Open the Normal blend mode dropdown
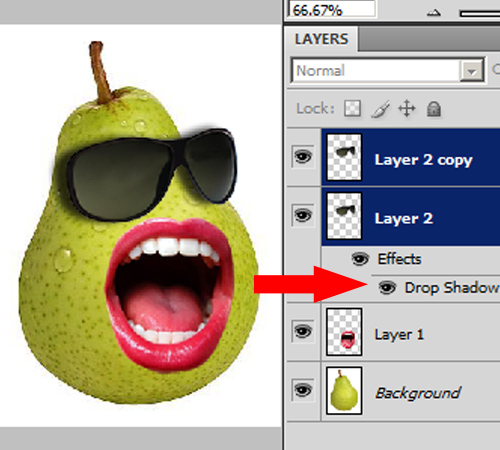The height and width of the screenshot is (450, 500). coord(388,70)
